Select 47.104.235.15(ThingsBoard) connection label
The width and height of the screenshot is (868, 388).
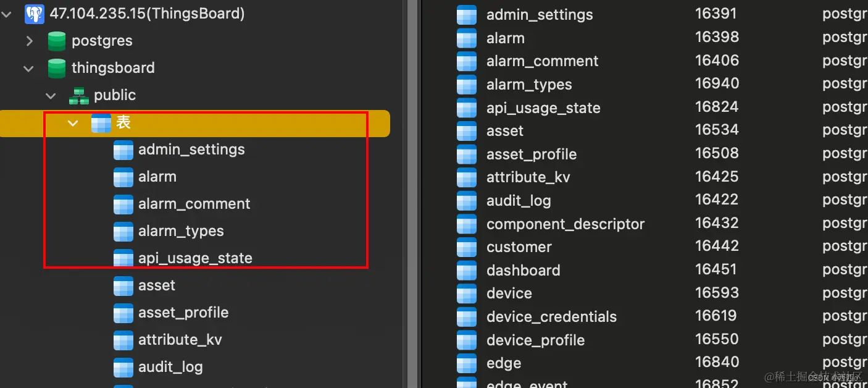click(147, 14)
